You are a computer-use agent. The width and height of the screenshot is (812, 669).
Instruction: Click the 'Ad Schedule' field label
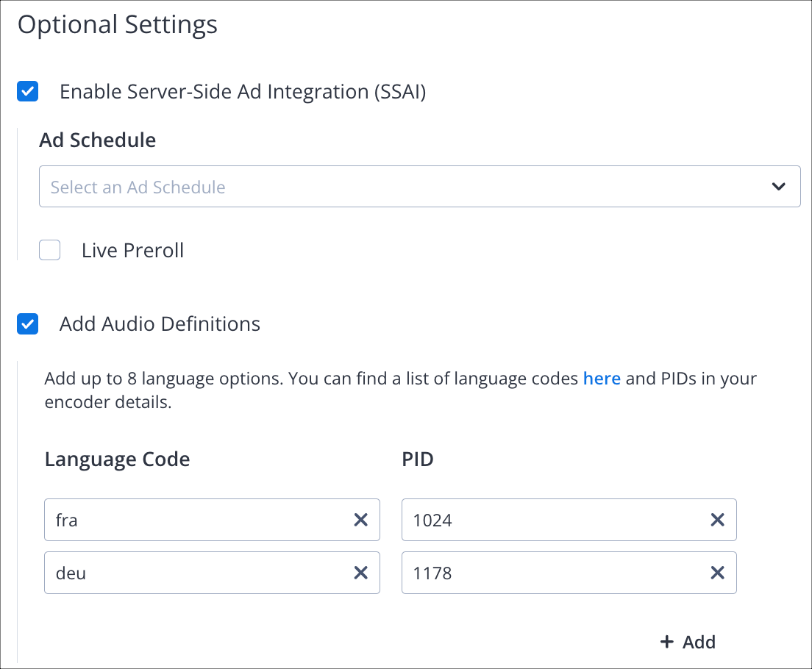pyautogui.click(x=97, y=140)
